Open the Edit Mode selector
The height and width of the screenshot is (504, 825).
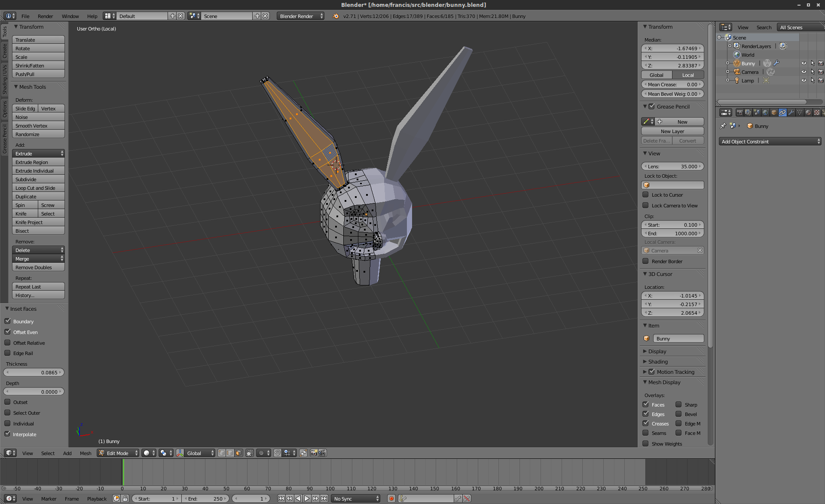118,453
